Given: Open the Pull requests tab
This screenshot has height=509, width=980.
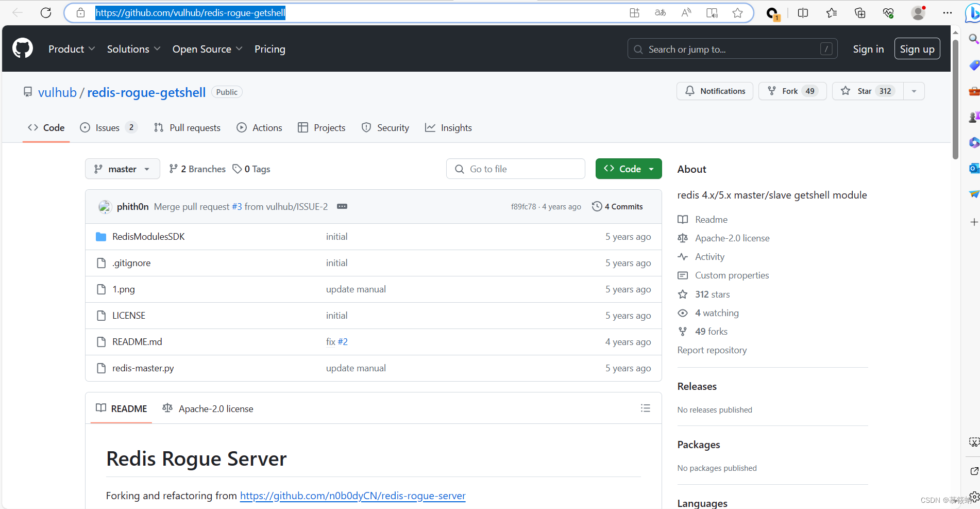Looking at the screenshot, I should [x=187, y=128].
